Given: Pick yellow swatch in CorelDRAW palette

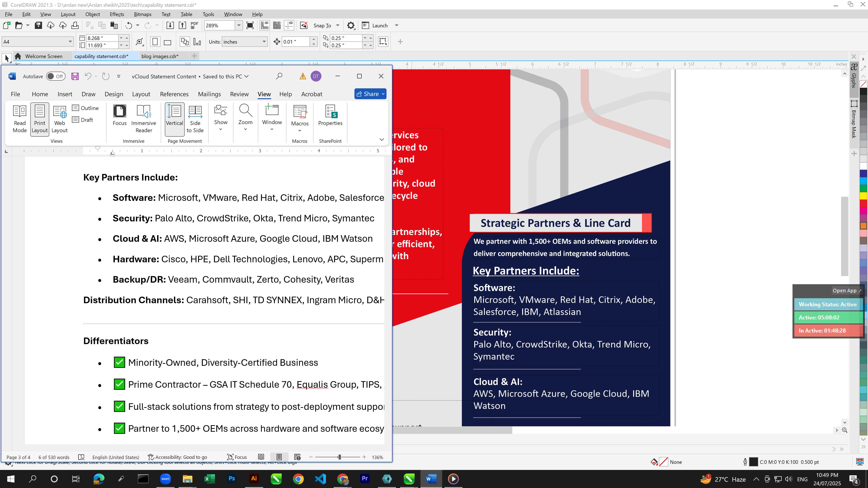Looking at the screenshot, I should coord(863,196).
